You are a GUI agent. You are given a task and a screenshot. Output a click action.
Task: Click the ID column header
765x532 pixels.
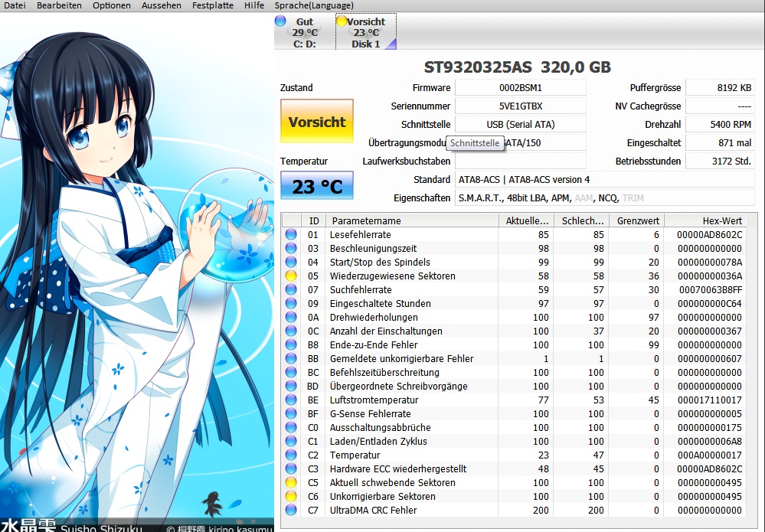pyautogui.click(x=314, y=220)
